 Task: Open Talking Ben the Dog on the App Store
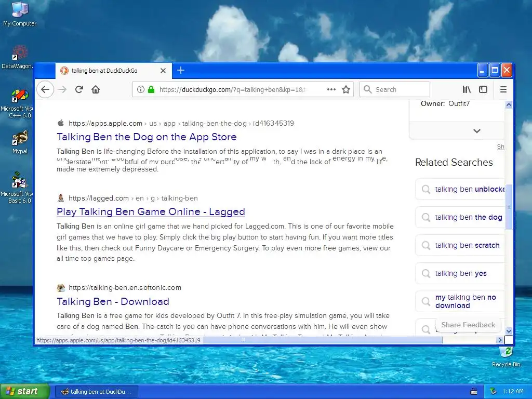pyautogui.click(x=147, y=137)
